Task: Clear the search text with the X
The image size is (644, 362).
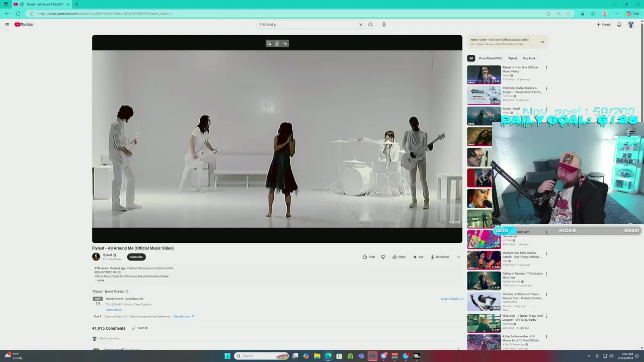Action: tap(360, 25)
